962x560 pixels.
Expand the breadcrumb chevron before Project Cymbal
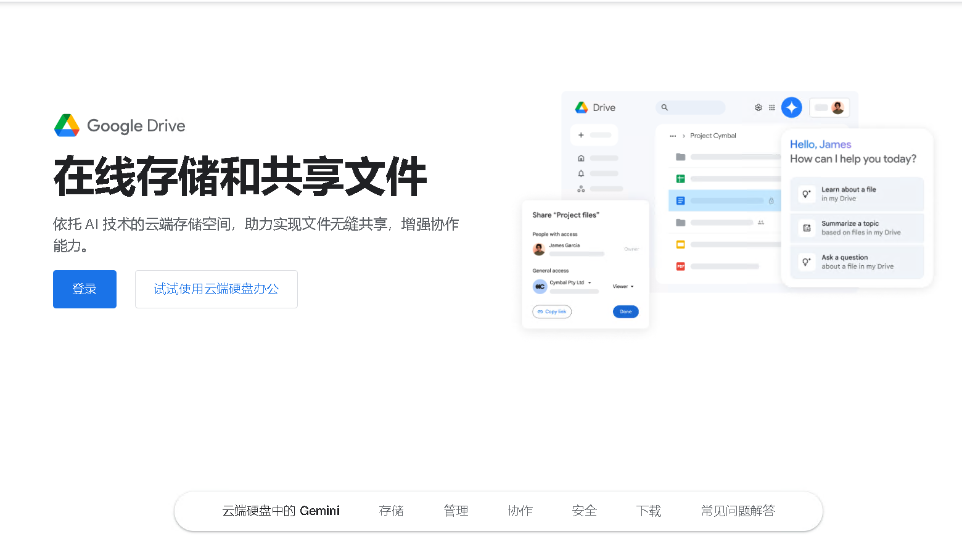(684, 136)
